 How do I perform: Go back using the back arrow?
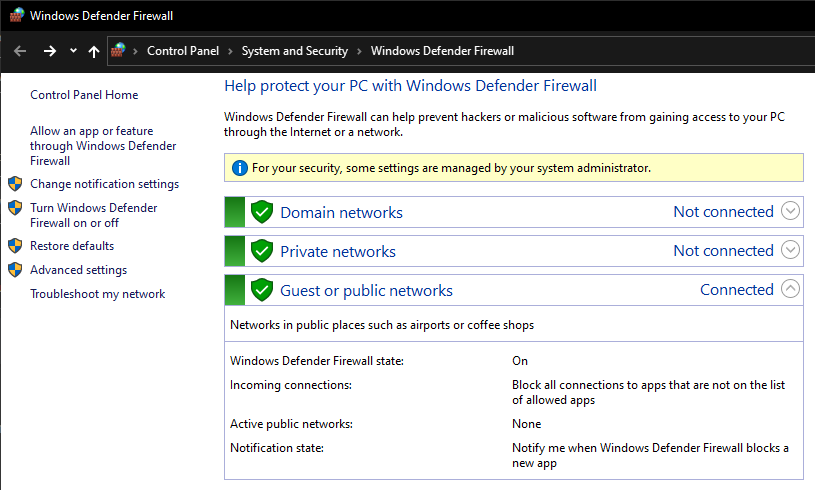20,51
